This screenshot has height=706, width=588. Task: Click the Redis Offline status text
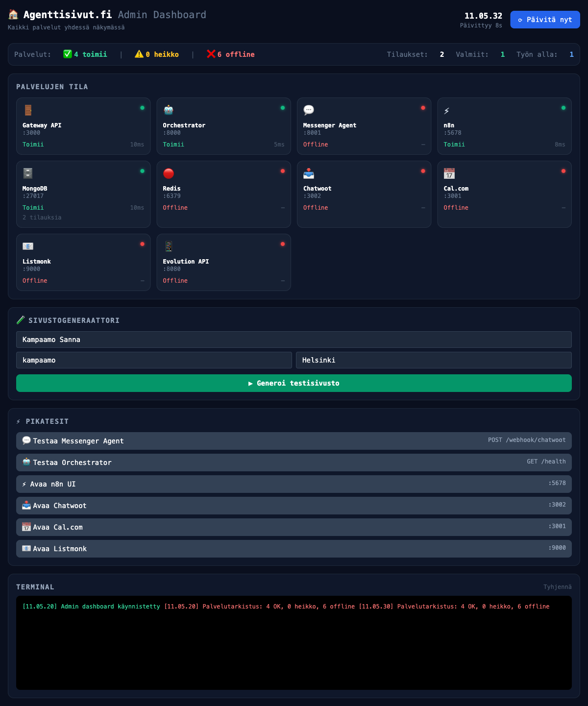tap(175, 208)
